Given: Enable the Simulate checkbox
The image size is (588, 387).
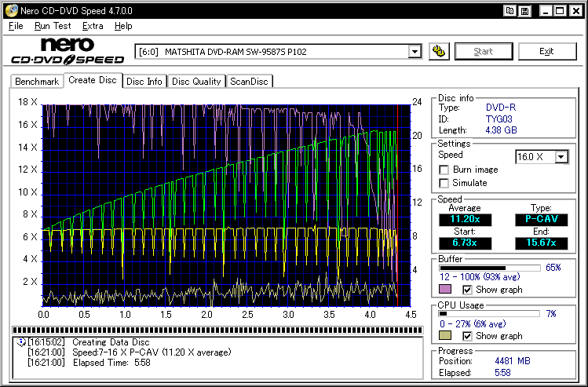Looking at the screenshot, I should click(x=444, y=183).
